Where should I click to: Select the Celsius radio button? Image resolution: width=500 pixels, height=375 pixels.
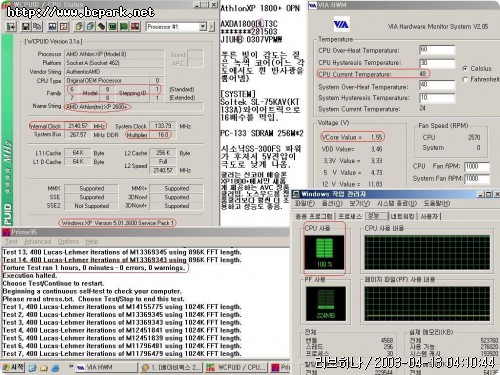coord(465,69)
